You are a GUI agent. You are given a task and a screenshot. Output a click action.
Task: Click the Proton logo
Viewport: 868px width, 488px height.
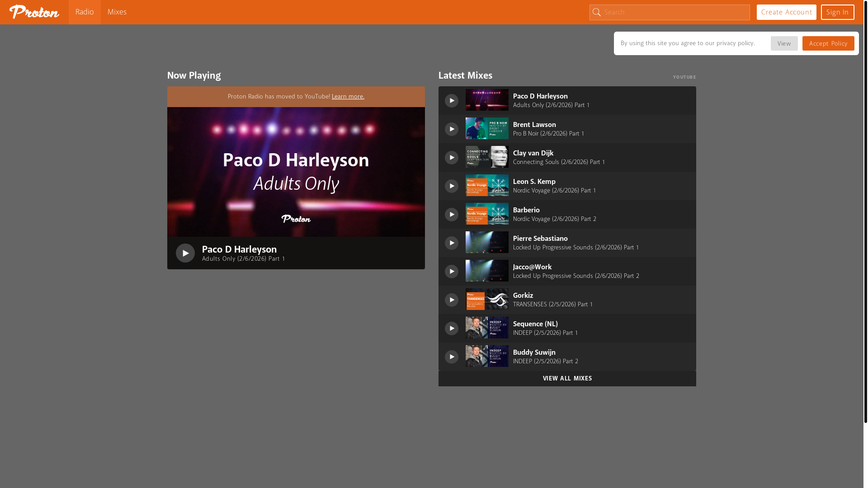[34, 12]
